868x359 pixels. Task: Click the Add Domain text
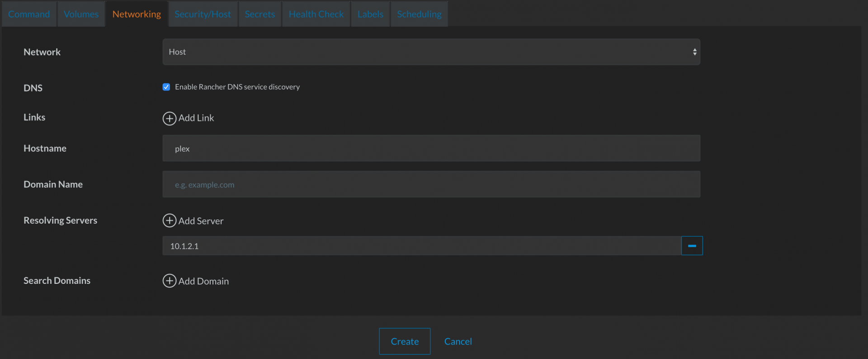coord(203,281)
